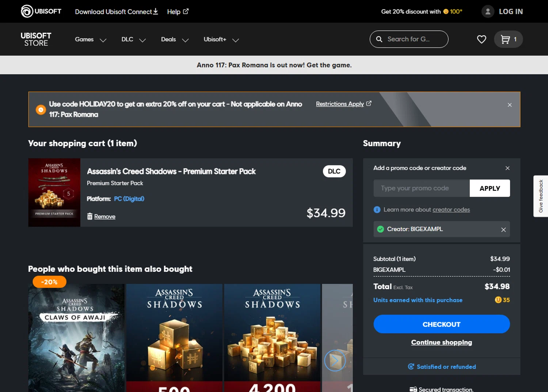The image size is (548, 392).
Task: Click the Anno 117 Pax Romana announcement
Action: (x=274, y=65)
